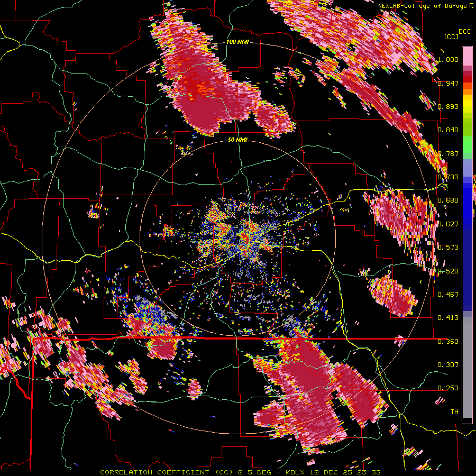Click the 0.627 scale value
Image resolution: width=476 pixels, height=476 pixels.
(x=448, y=224)
